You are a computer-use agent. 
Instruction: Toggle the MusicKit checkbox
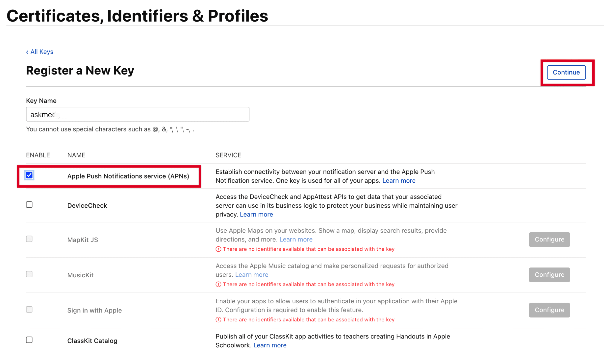click(x=29, y=274)
